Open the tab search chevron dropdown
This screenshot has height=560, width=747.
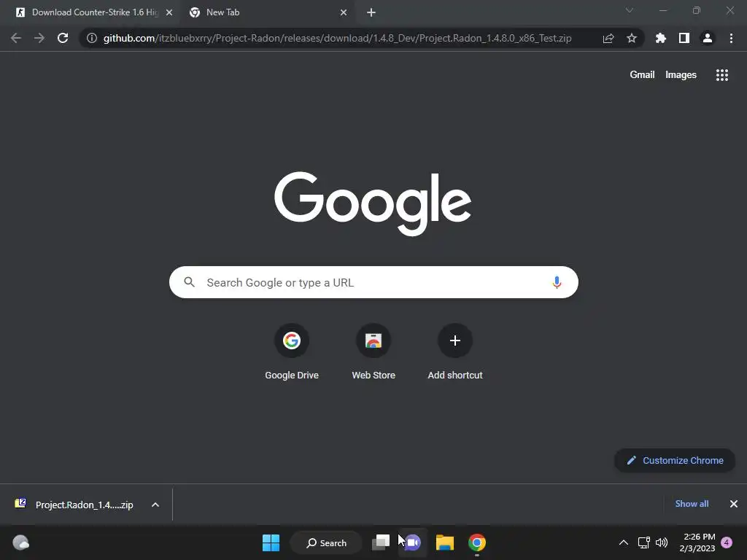630,10
